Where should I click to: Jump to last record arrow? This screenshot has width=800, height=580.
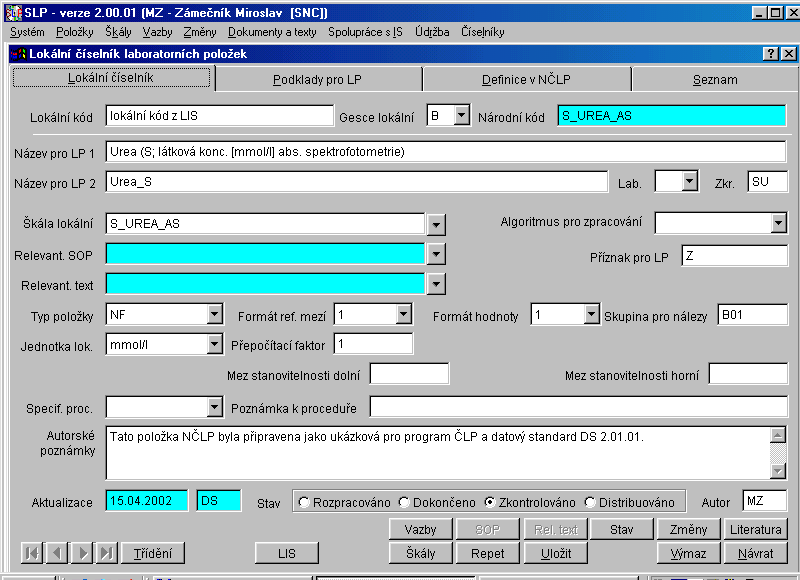point(107,553)
